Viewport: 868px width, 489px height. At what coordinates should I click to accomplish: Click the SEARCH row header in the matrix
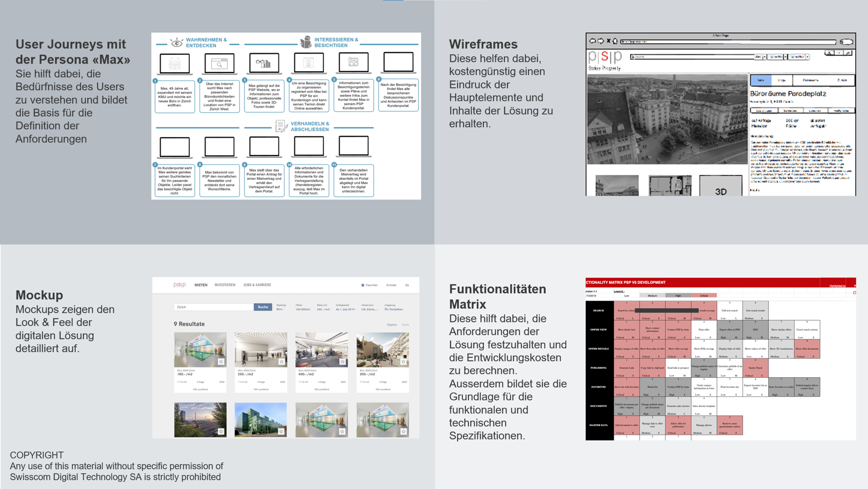[x=599, y=310]
